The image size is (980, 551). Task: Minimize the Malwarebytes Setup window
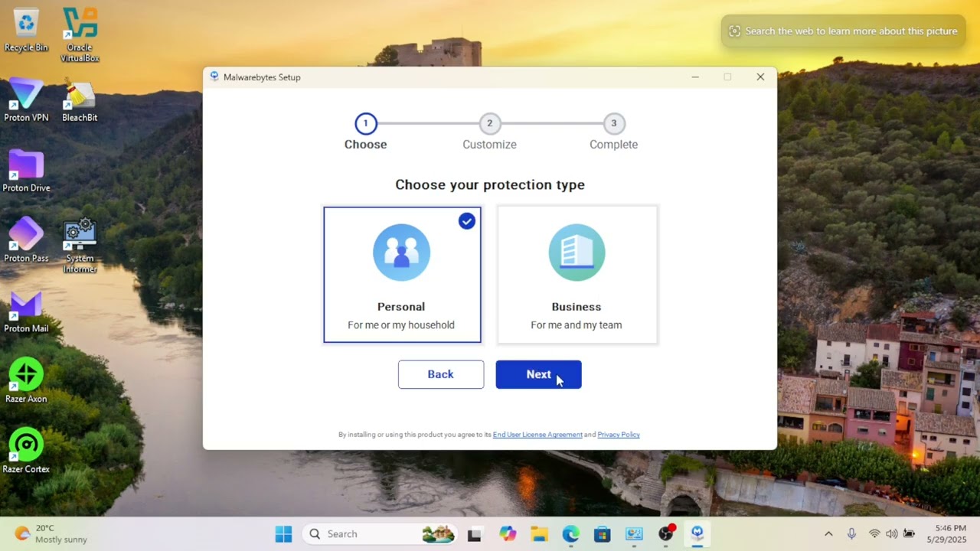click(x=695, y=77)
